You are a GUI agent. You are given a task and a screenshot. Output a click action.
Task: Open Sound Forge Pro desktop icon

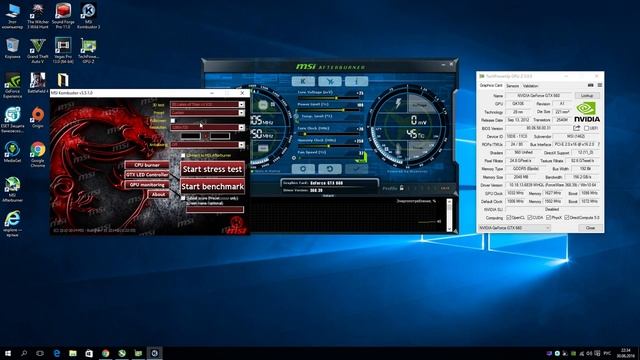pyautogui.click(x=63, y=16)
